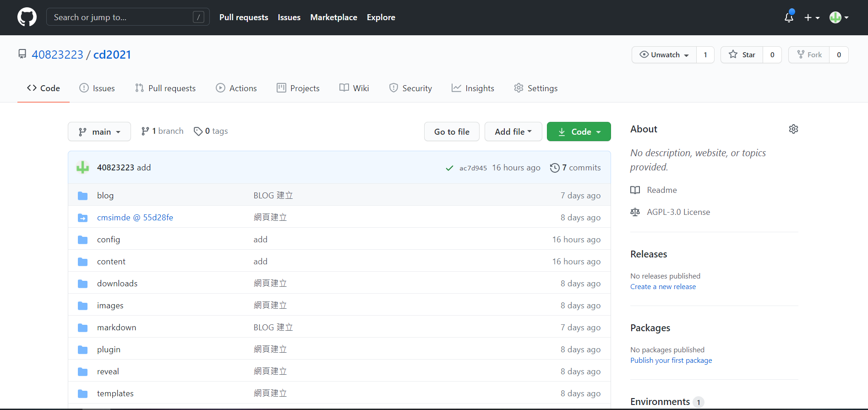Open the markdown folder
Viewport: 868px width, 410px height.
tap(117, 328)
